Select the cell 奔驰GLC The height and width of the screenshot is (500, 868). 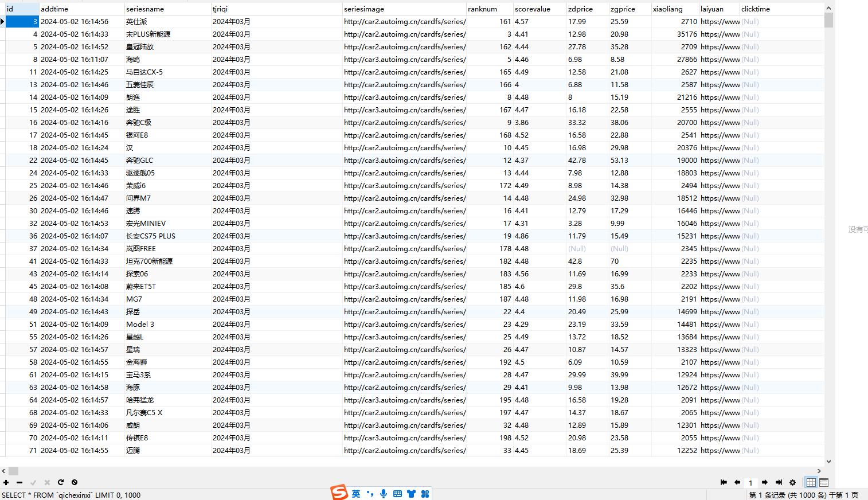167,161
